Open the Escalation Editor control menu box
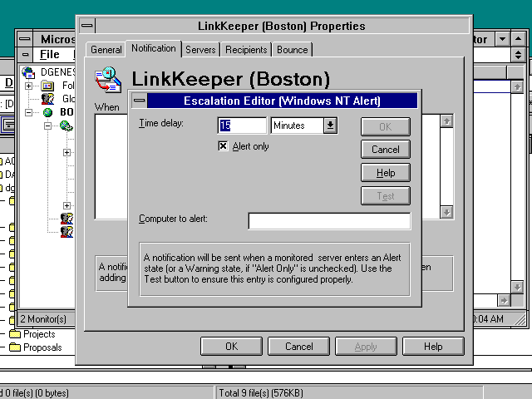532x399 pixels. click(139, 101)
